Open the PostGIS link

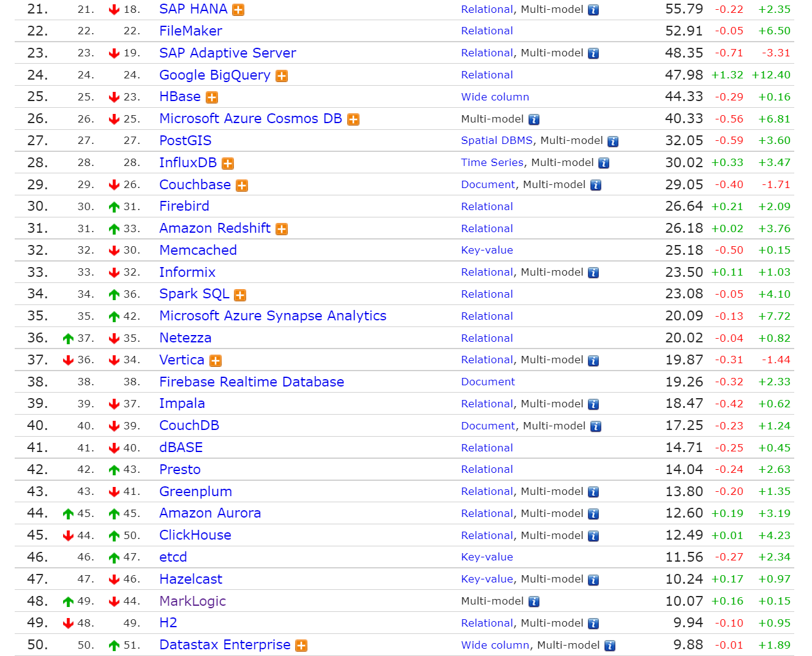coord(186,141)
